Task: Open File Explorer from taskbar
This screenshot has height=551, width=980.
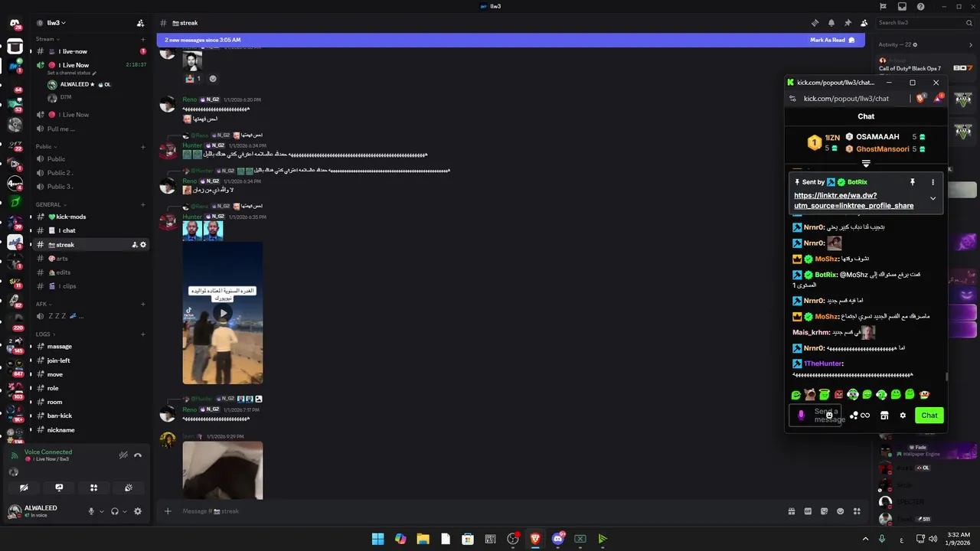Action: coord(423,539)
